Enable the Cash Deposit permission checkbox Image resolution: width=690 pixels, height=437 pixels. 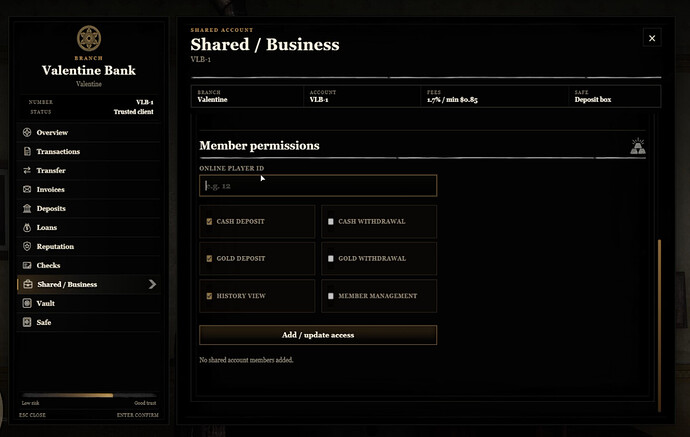point(209,221)
